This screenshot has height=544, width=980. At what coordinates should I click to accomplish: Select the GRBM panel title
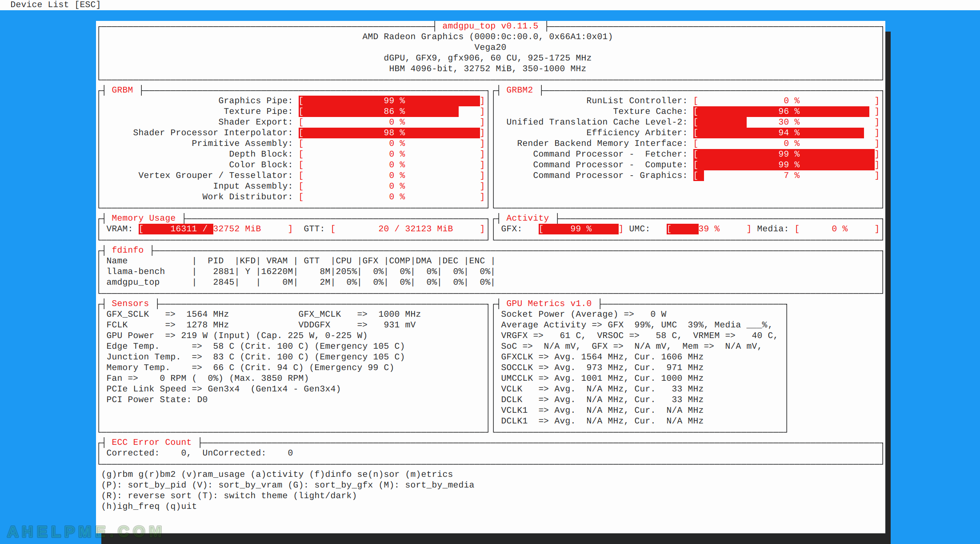(x=122, y=90)
